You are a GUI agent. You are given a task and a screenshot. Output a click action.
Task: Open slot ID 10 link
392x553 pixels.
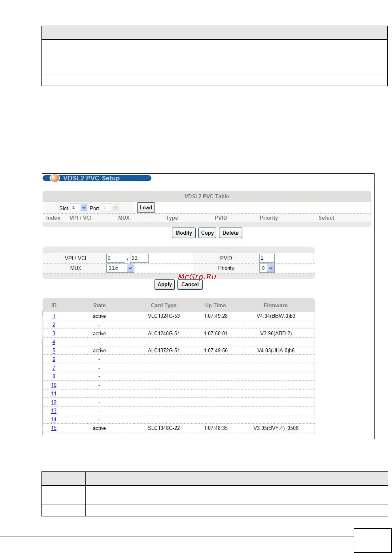point(54,385)
